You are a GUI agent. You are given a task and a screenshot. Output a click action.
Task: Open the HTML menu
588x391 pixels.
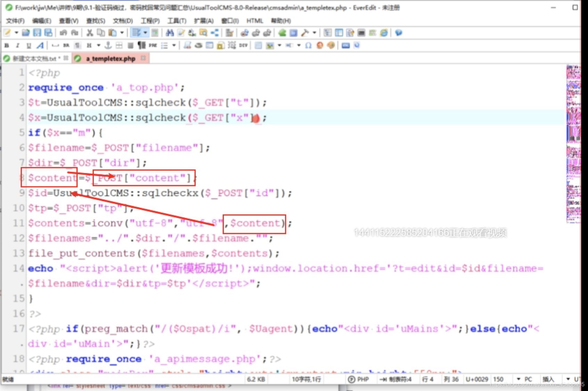point(255,21)
